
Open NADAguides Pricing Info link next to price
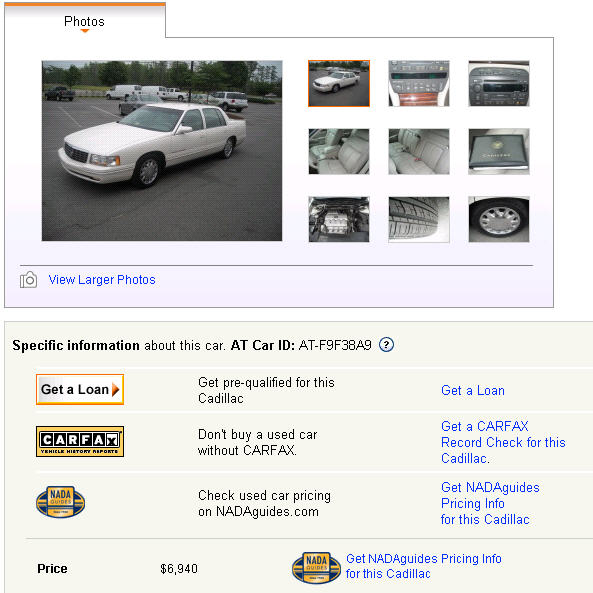(424, 566)
